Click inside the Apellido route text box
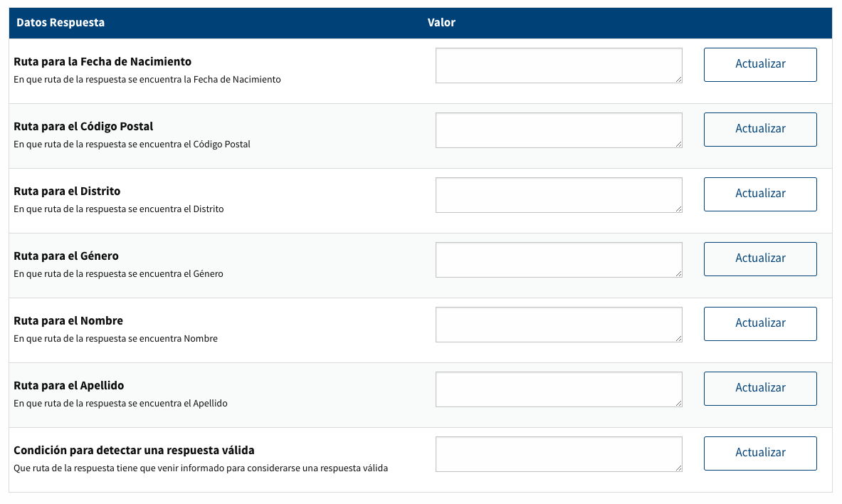 (559, 389)
